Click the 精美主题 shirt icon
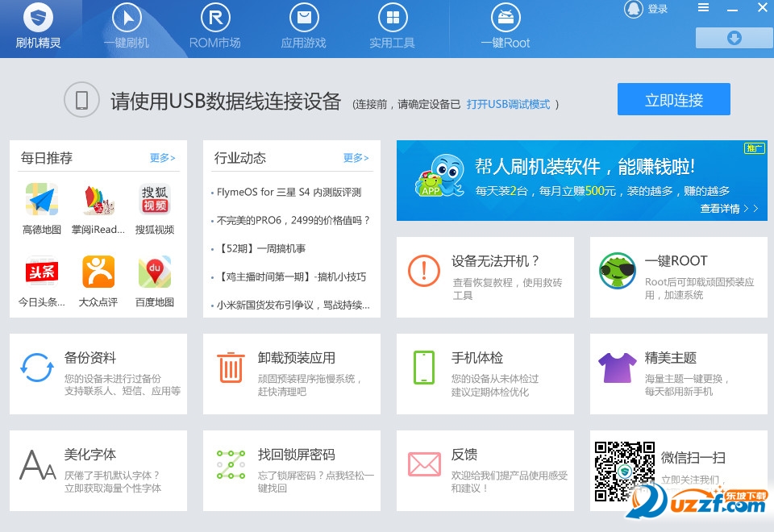774x532 pixels. click(616, 367)
